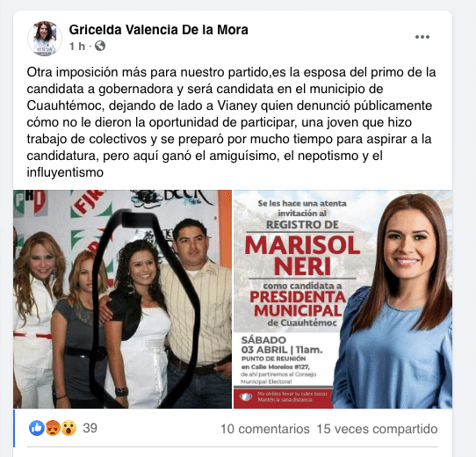Viewport: 476px width, 457px height.
Task: Click the blue Like reaction icon
Action: (x=37, y=428)
